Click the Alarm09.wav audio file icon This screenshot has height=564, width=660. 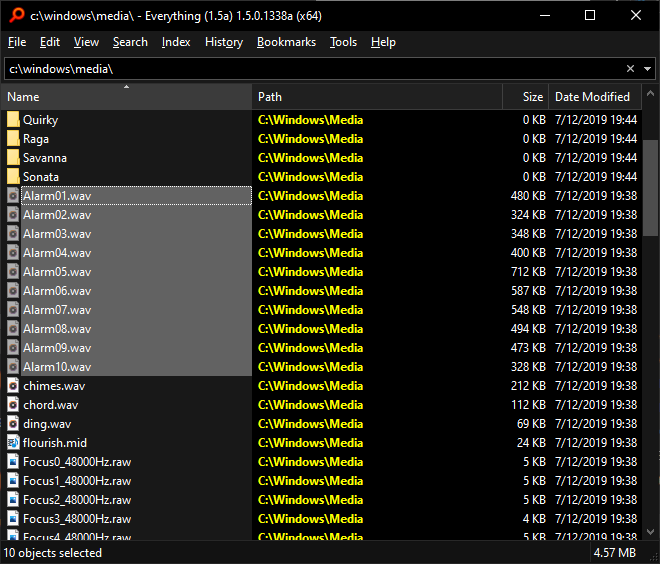tap(13, 348)
